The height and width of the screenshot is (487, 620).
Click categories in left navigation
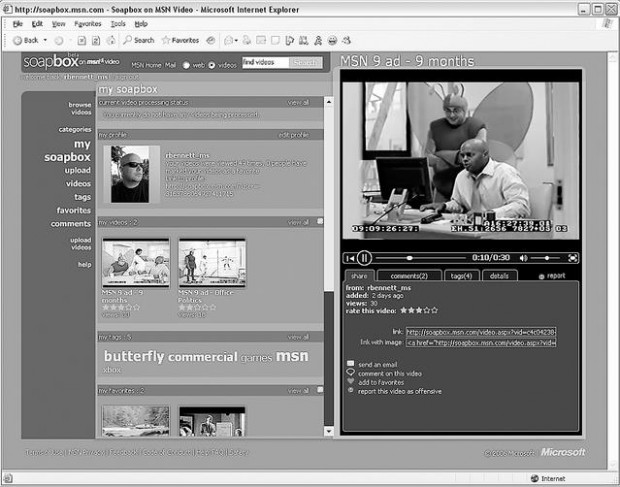click(x=75, y=130)
